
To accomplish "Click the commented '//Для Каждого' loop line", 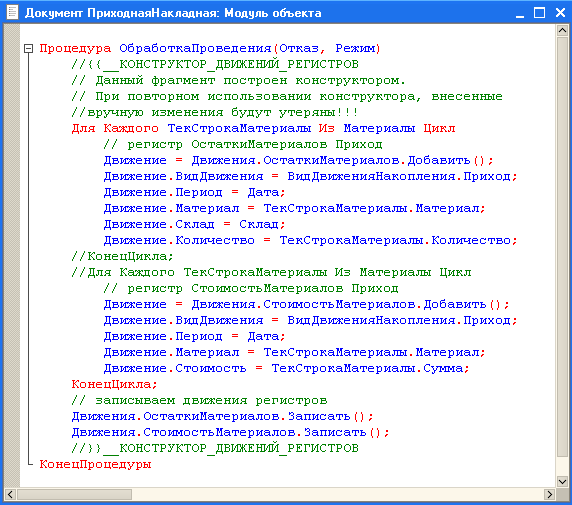I will [x=271, y=273].
